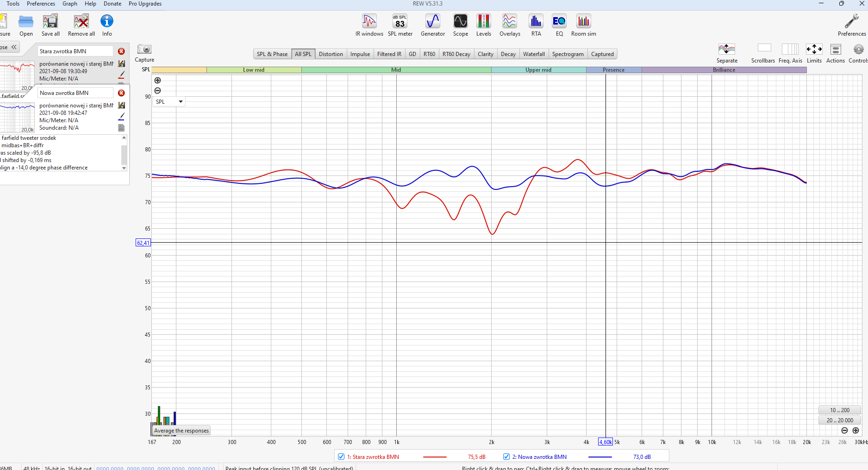Image resolution: width=868 pixels, height=470 pixels.
Task: Toggle frequency axis mode
Action: pyautogui.click(x=790, y=53)
